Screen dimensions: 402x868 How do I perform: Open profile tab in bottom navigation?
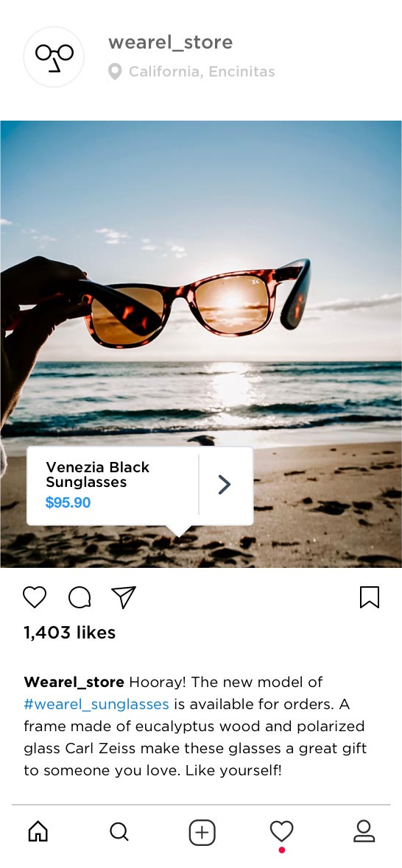364,831
